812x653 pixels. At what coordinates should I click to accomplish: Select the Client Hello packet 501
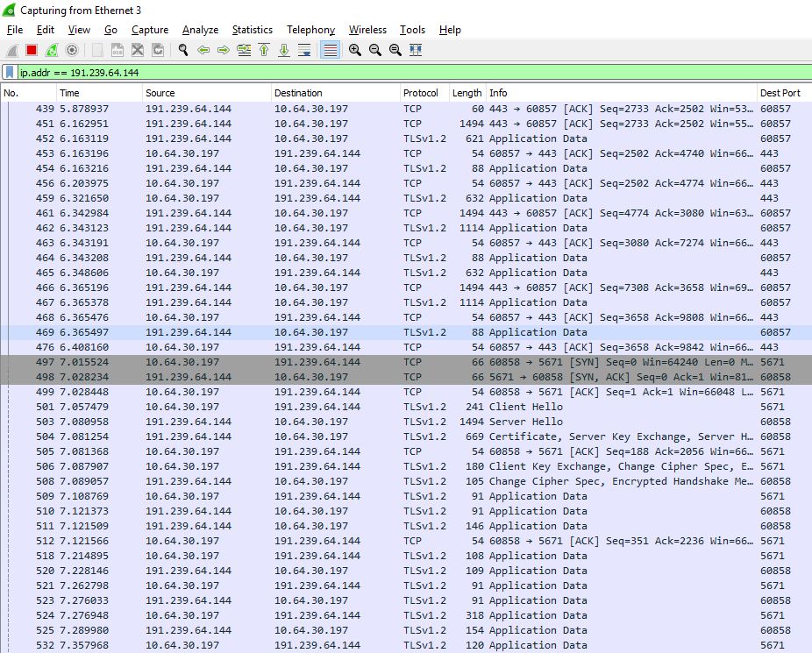[x=406, y=407]
